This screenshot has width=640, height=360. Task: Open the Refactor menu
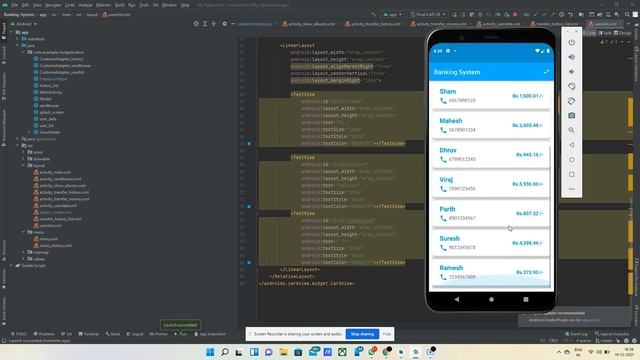104,5
